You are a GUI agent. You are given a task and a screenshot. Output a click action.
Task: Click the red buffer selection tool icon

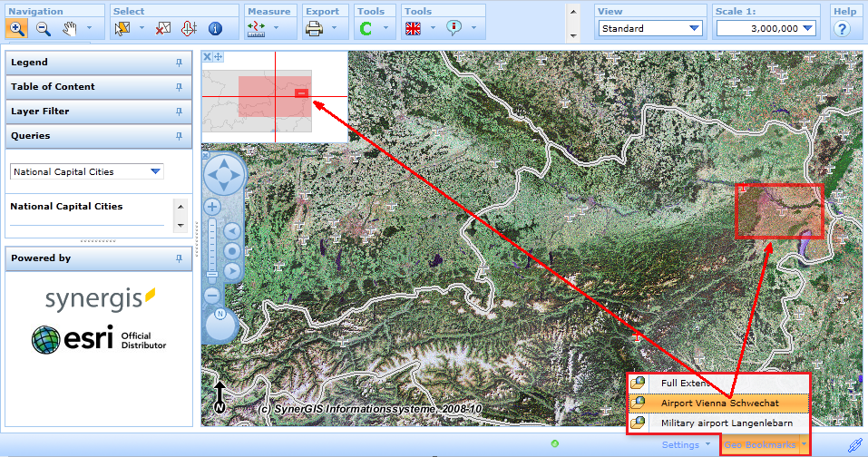coord(189,28)
